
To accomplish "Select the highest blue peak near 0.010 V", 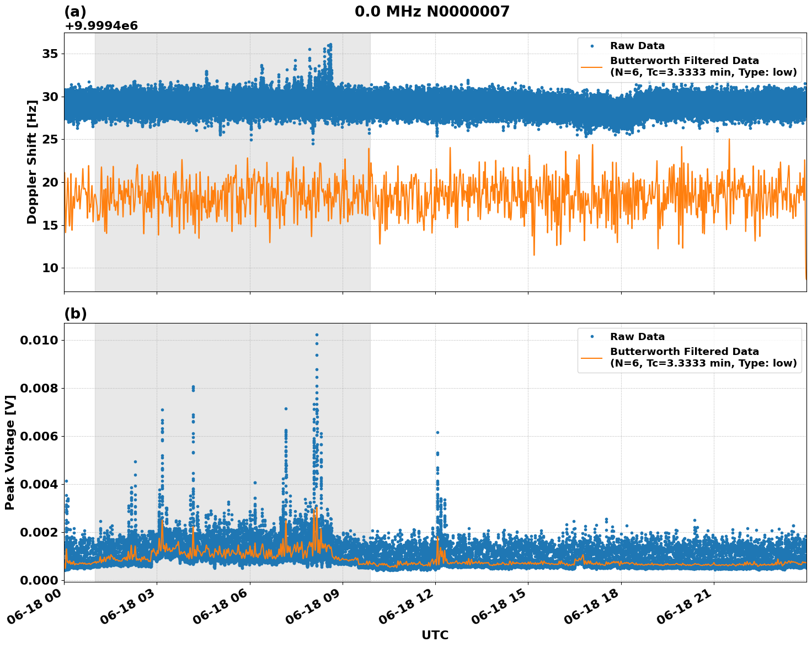I will [x=317, y=333].
